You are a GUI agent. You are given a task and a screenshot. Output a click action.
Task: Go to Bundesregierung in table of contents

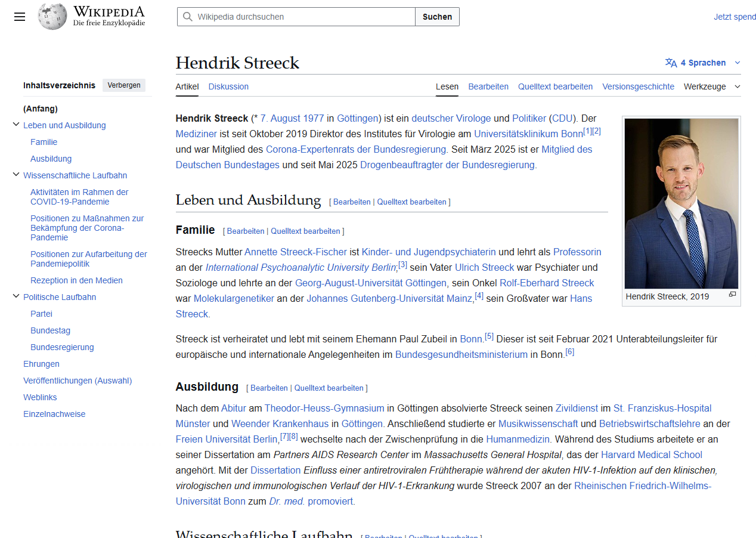pos(62,347)
